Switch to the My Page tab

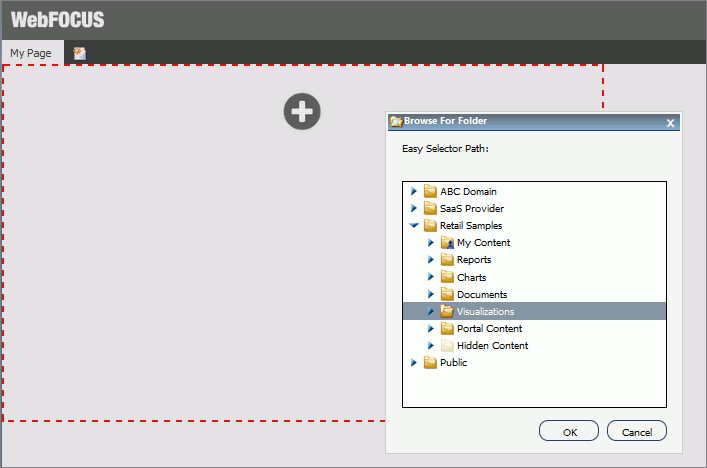(x=32, y=52)
